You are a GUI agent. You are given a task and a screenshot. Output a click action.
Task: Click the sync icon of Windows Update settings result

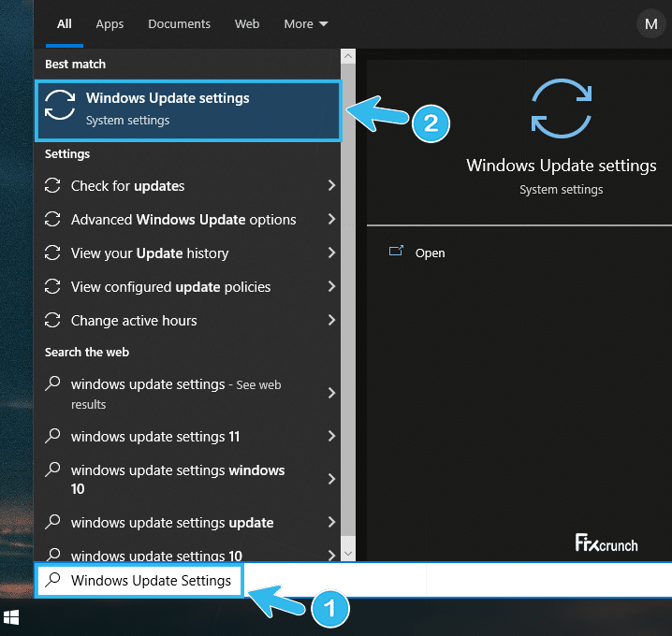(60, 105)
